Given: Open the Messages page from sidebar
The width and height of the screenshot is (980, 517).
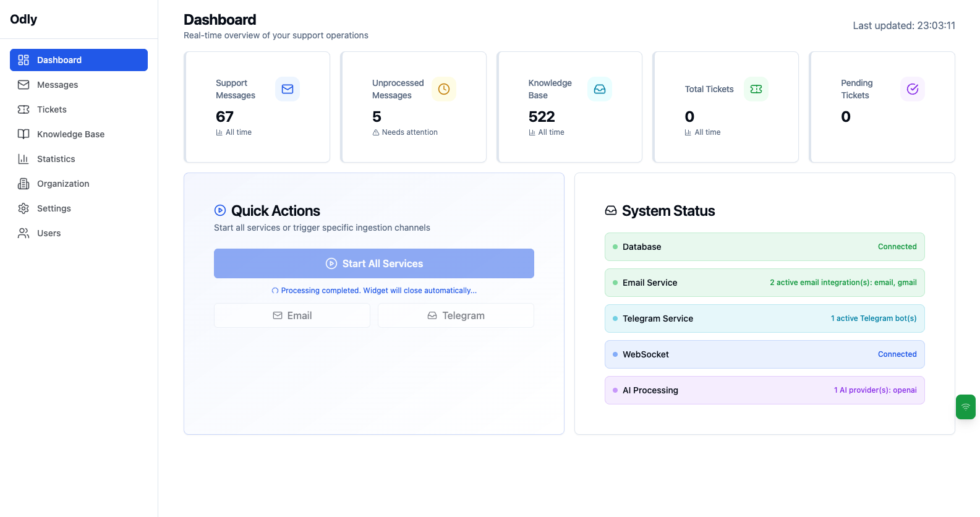Looking at the screenshot, I should 79,85.
